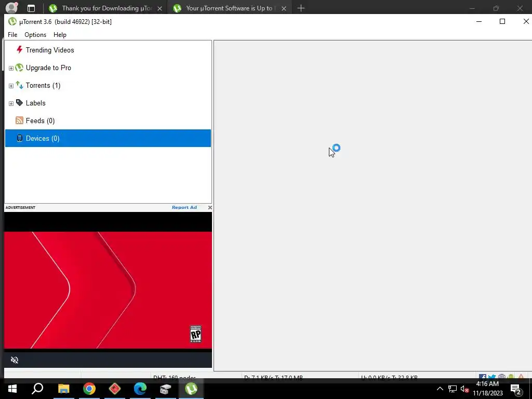Viewport: 532px width, 399px height.
Task: Expand the Torrents (1) tree node
Action: point(11,86)
